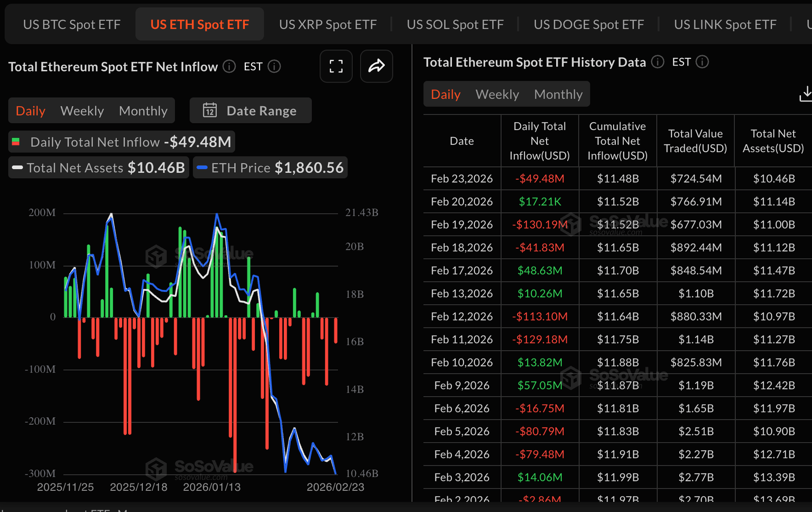Click the share arrow icon

point(376,66)
